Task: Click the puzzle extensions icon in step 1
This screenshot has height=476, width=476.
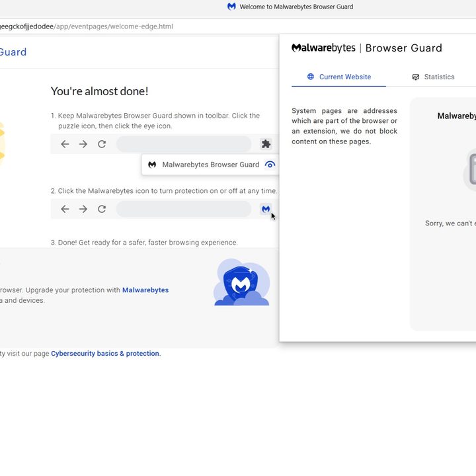Action: (x=266, y=144)
